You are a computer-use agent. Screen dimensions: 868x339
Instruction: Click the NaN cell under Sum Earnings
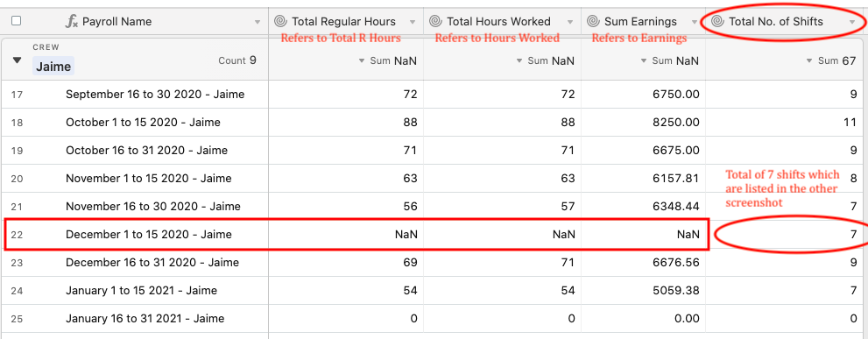click(643, 235)
